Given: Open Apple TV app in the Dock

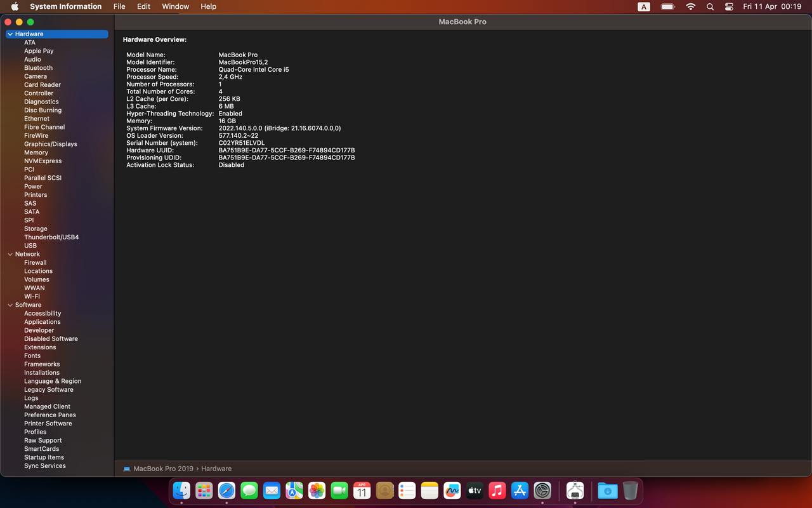Looking at the screenshot, I should click(475, 490).
